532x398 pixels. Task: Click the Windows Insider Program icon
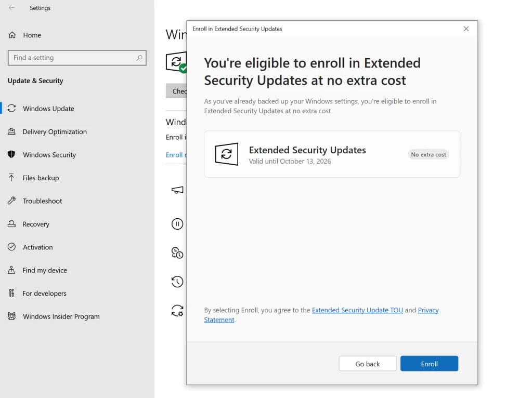[11, 316]
